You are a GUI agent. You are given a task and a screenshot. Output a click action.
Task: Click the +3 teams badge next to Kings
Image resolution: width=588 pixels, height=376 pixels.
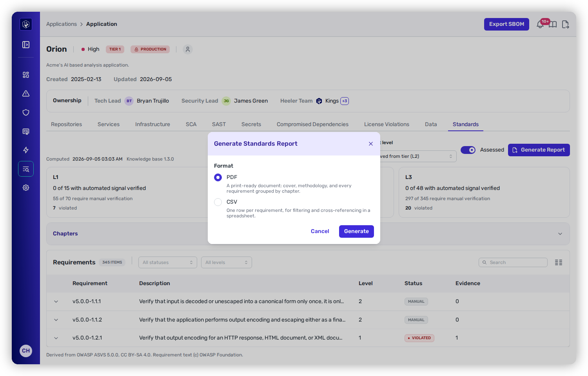(345, 101)
